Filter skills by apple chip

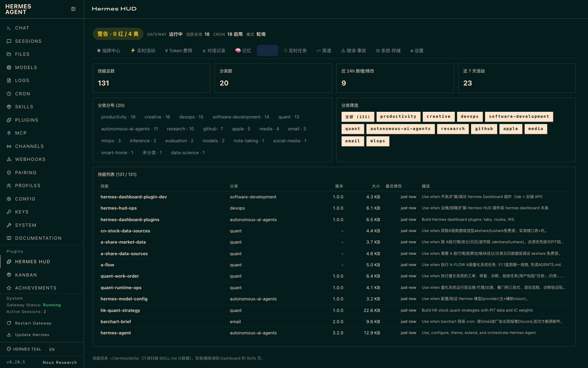pos(511,129)
